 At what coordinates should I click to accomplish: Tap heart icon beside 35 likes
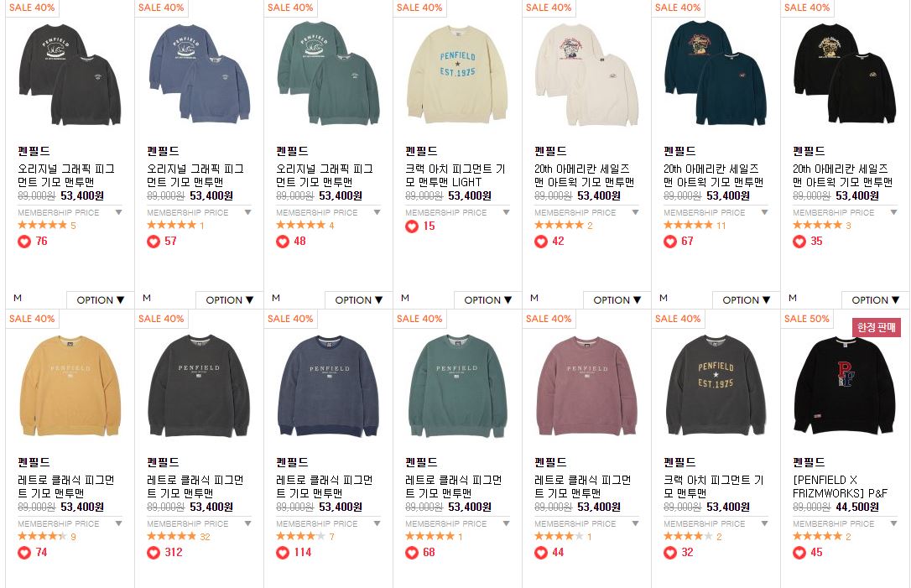click(799, 242)
